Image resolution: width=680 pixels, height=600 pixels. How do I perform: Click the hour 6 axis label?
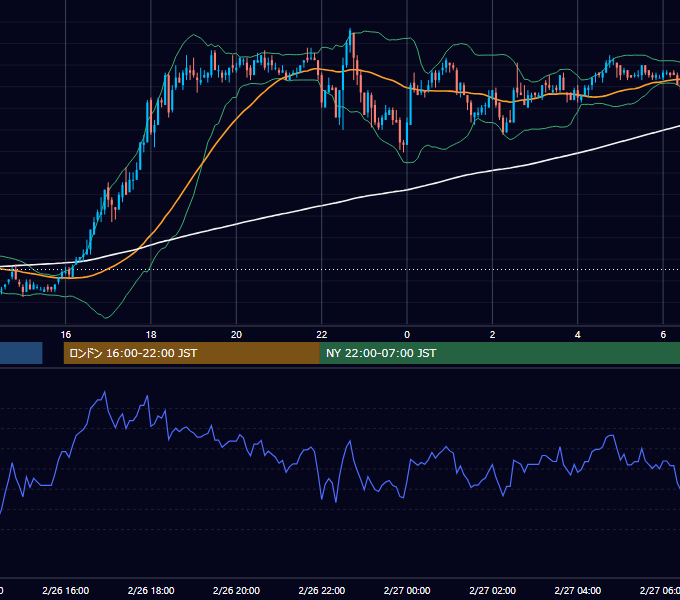tap(663, 335)
